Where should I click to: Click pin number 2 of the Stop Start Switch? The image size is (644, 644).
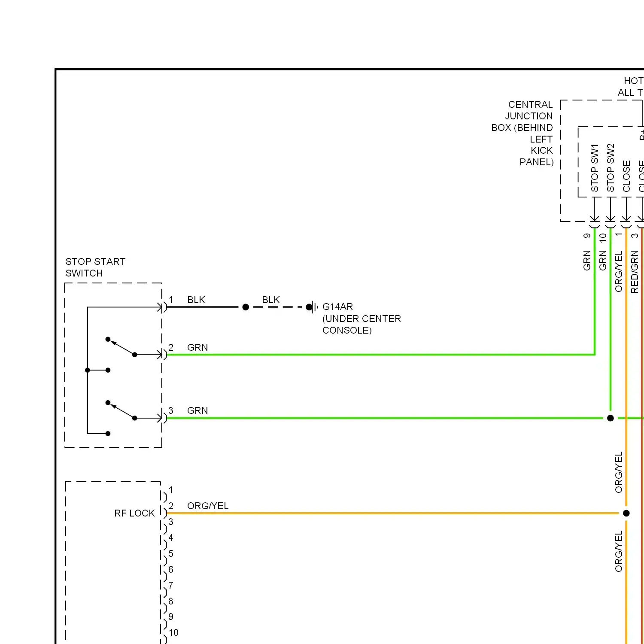(171, 347)
